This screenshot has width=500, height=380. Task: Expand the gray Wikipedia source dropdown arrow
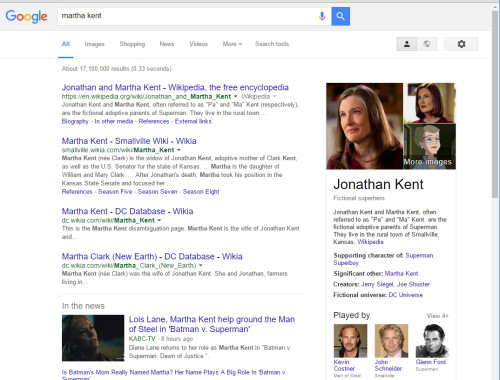(275, 96)
